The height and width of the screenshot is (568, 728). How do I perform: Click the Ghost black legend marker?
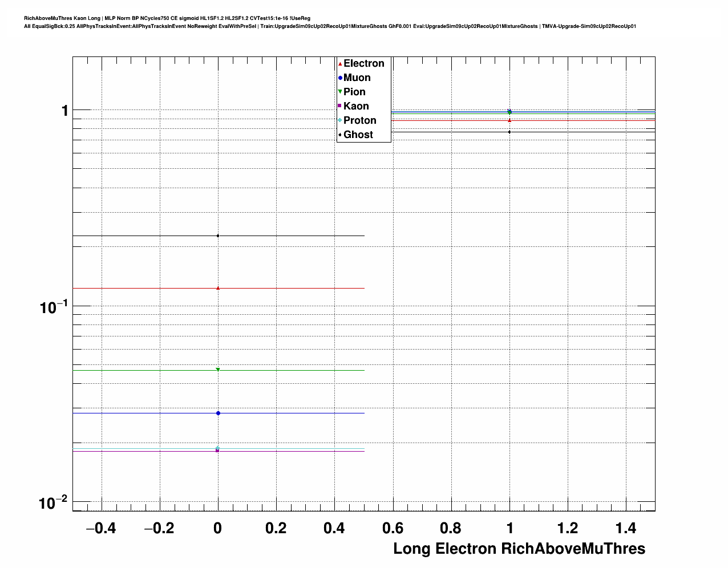[340, 135]
